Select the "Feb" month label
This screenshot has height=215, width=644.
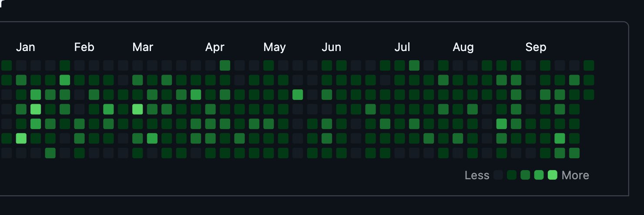84,47
